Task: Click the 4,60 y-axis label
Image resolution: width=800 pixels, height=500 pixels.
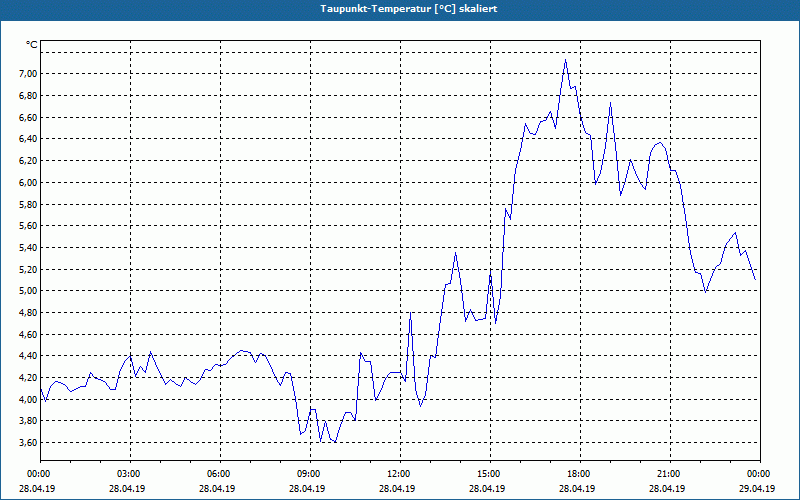Action: click(29, 335)
